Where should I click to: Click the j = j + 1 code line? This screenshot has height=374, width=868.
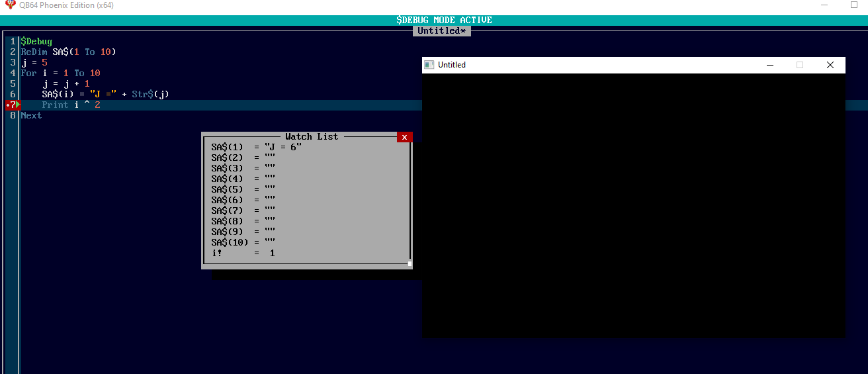[65, 84]
